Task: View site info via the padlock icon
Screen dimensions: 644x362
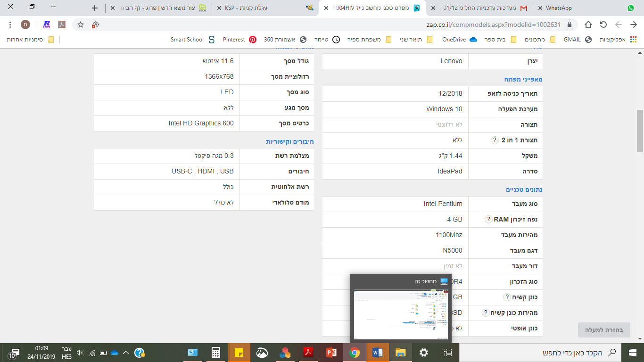Action: (570, 25)
